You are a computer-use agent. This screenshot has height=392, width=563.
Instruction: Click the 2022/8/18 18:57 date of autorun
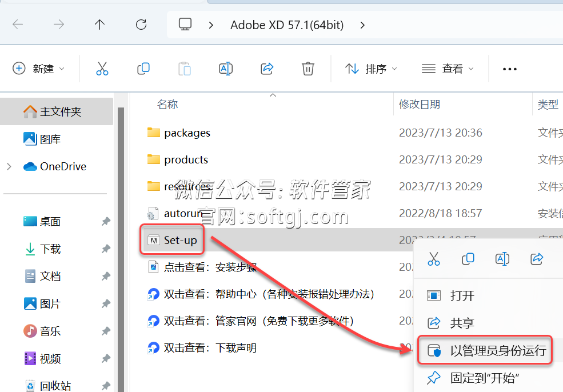click(441, 213)
